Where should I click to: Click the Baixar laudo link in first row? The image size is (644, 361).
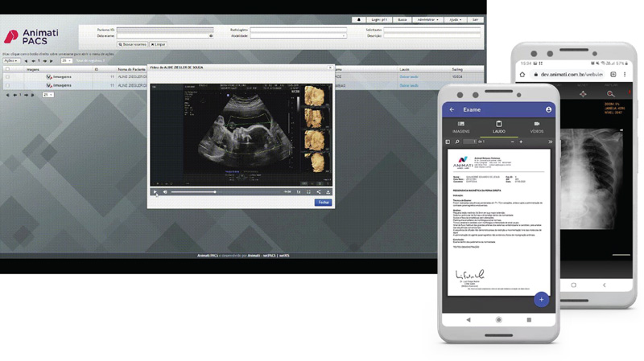click(409, 76)
